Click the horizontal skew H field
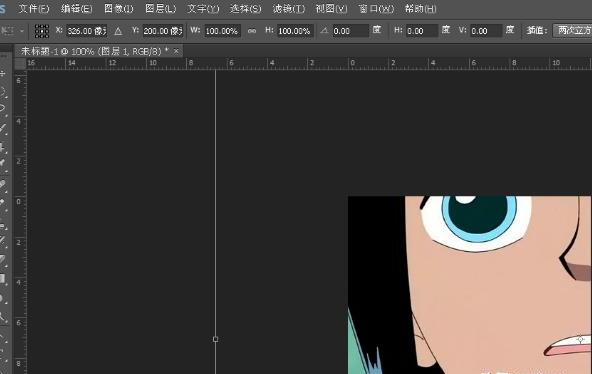Viewport: 592px width, 374px height. (422, 31)
